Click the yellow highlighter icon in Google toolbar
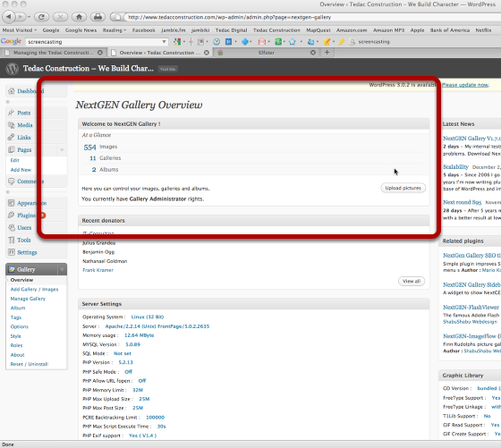Image resolution: width=501 pixels, height=448 pixels. 342,41
